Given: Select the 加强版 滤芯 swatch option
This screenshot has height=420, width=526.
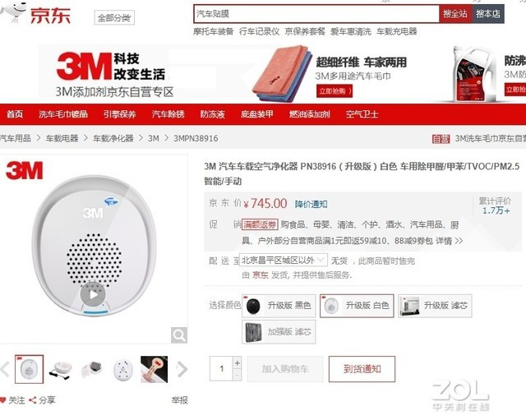Looking at the screenshot, I should coord(279,332).
